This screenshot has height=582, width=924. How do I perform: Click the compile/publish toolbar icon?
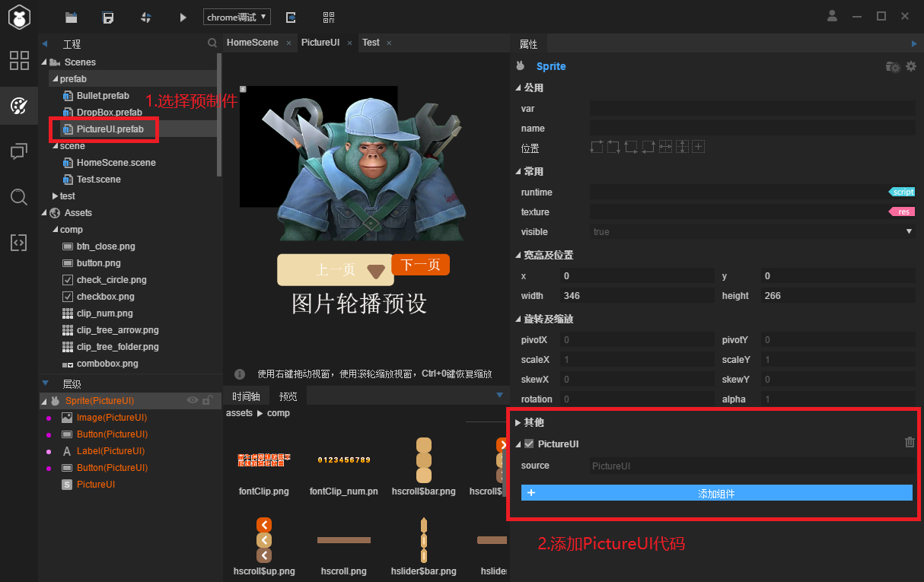pos(146,17)
